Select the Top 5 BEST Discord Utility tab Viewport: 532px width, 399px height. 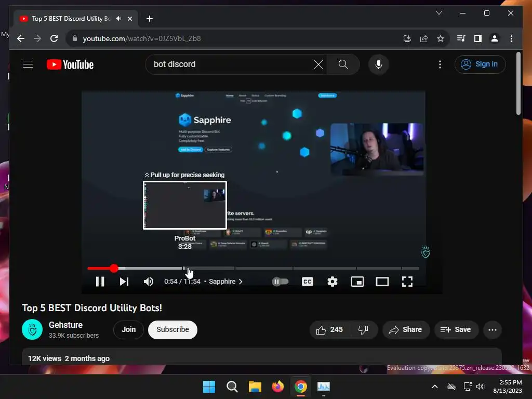click(71, 19)
